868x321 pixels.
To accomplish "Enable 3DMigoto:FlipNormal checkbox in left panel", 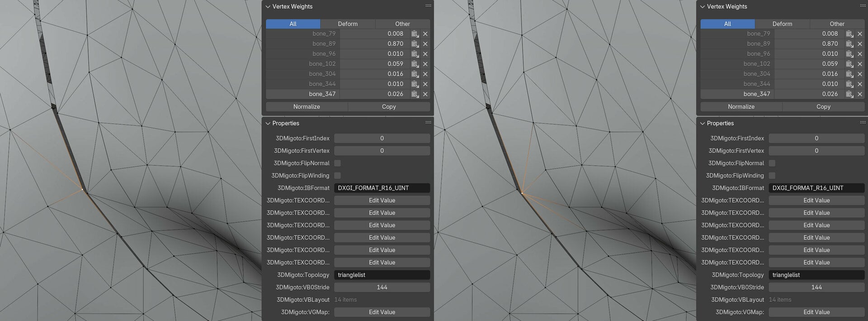I will pos(337,163).
